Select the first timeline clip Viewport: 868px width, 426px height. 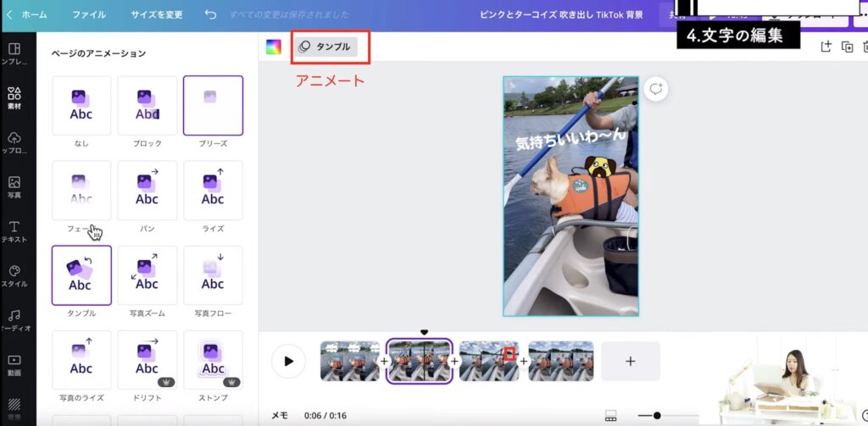350,361
